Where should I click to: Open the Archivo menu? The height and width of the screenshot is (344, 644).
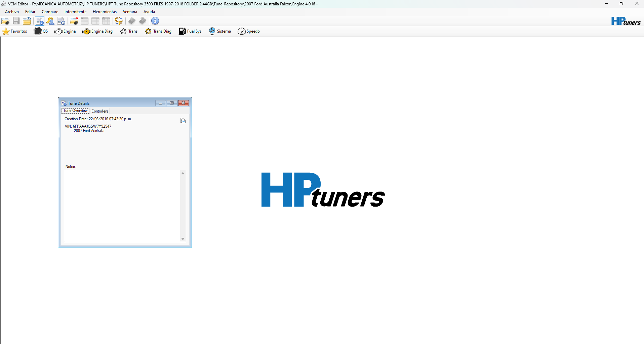tap(12, 12)
